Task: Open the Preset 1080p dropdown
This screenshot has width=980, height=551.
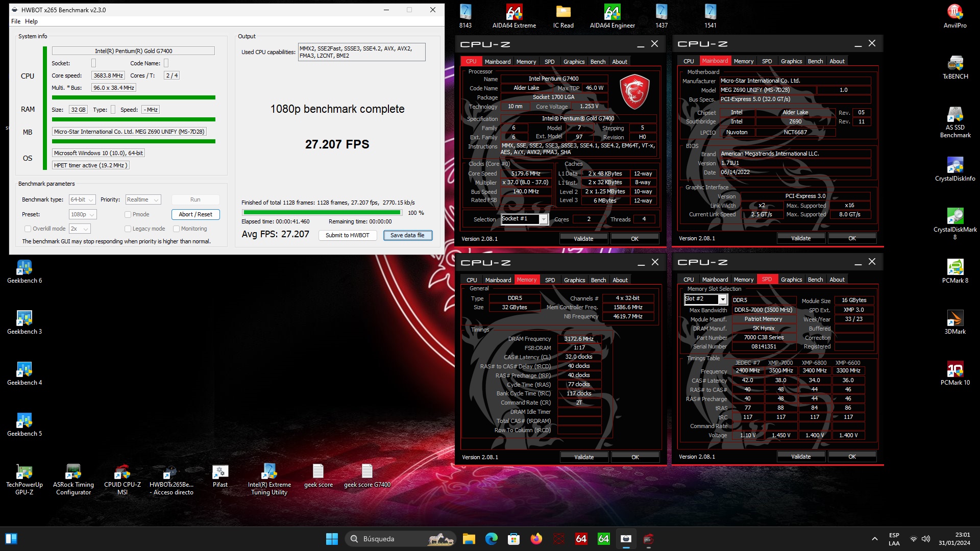Action: click(83, 215)
